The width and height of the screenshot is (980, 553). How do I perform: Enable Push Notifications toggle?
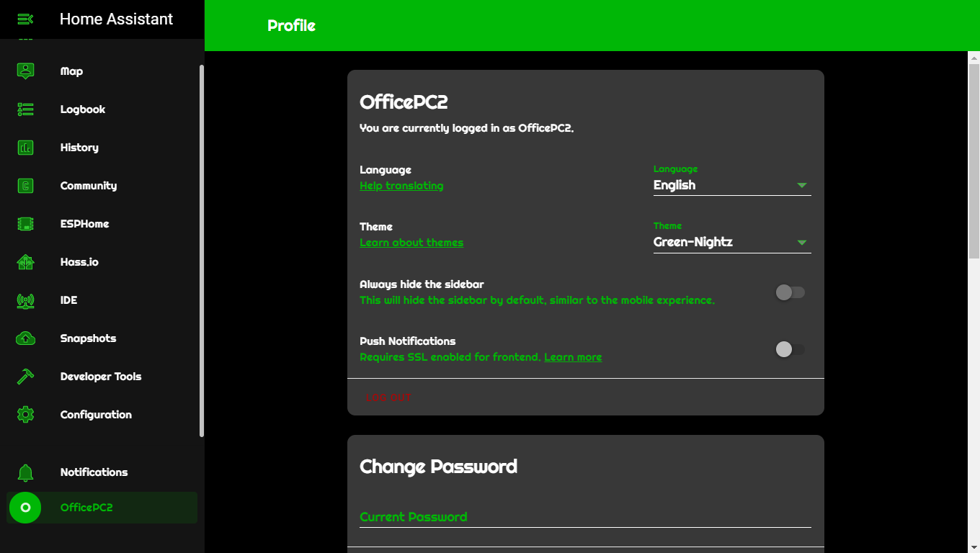(789, 349)
